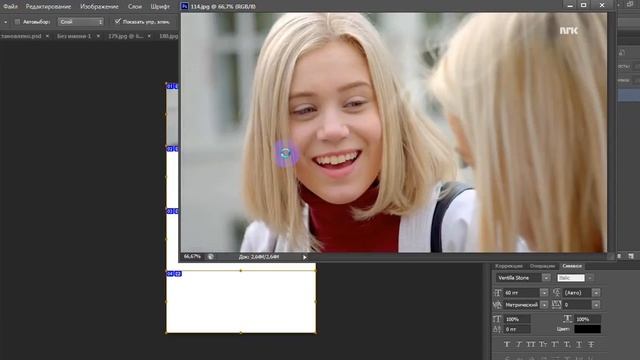640x360 pixels.
Task: Click the 66,67% zoom field in status bar
Action: click(x=192, y=257)
